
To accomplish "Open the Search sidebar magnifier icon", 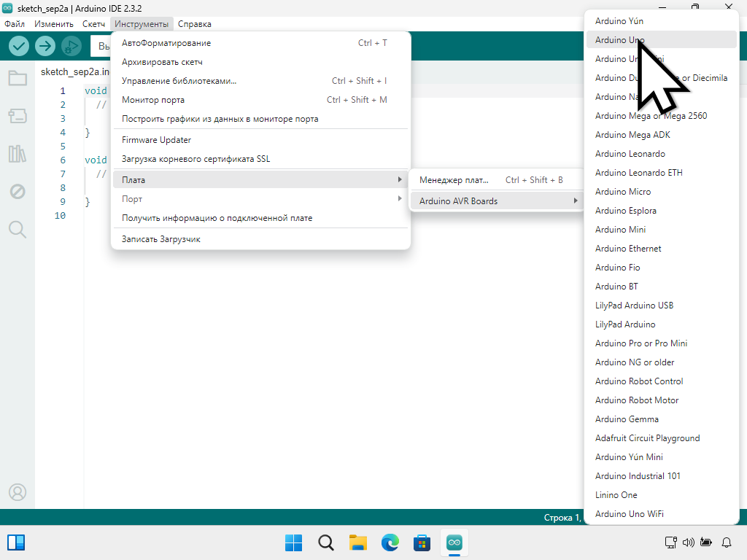I will click(x=18, y=230).
